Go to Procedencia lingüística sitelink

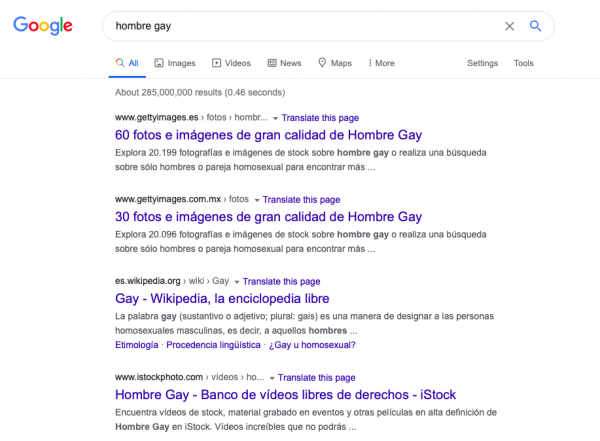pos(213,345)
